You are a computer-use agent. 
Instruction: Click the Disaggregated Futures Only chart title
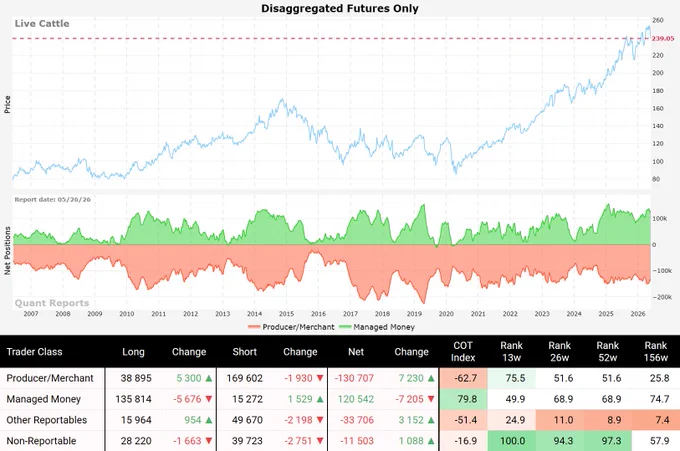coord(340,8)
